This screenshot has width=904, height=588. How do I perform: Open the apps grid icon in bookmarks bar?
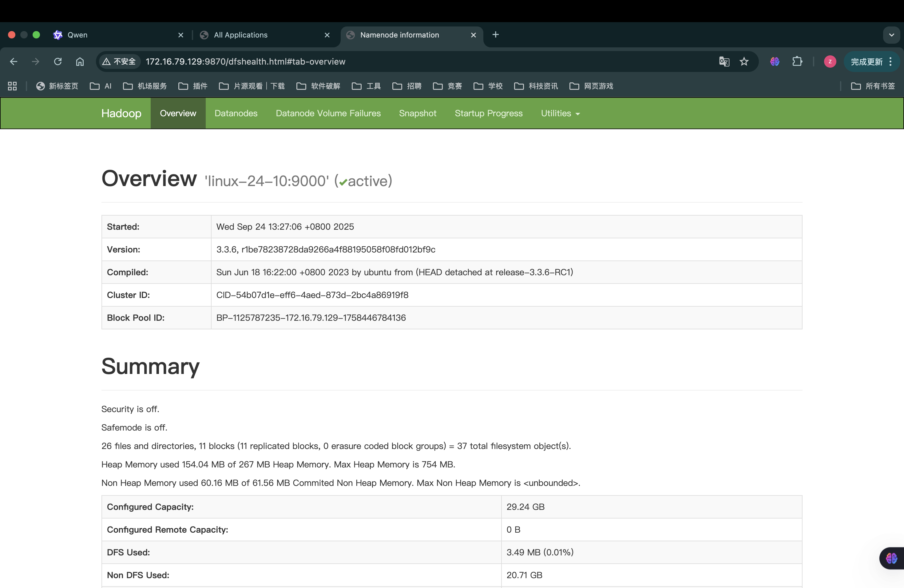(12, 86)
